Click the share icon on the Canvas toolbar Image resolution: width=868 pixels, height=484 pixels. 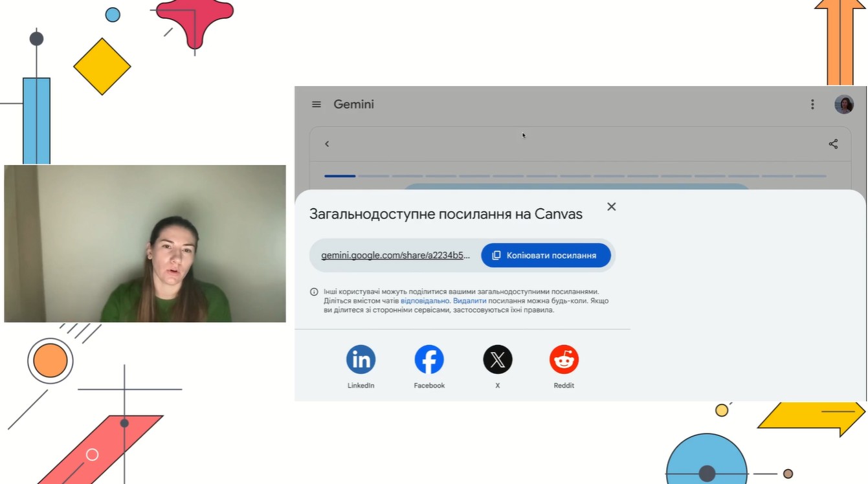pos(833,144)
